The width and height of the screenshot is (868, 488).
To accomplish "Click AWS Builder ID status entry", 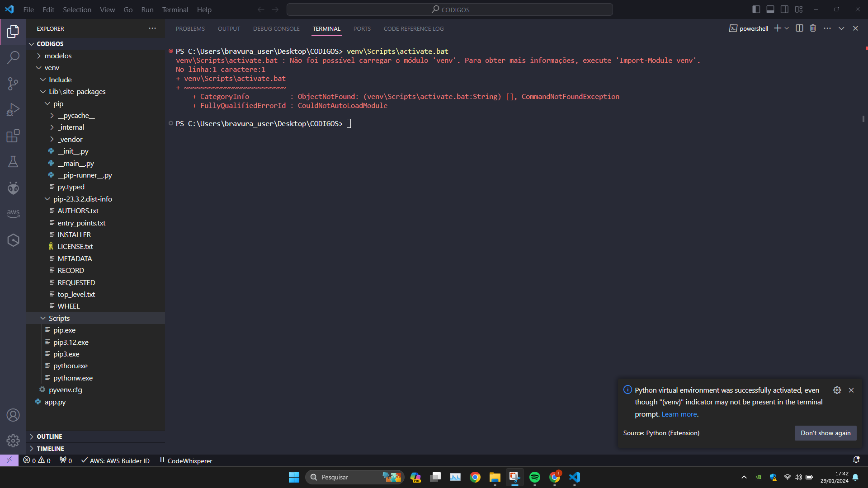I will [115, 460].
